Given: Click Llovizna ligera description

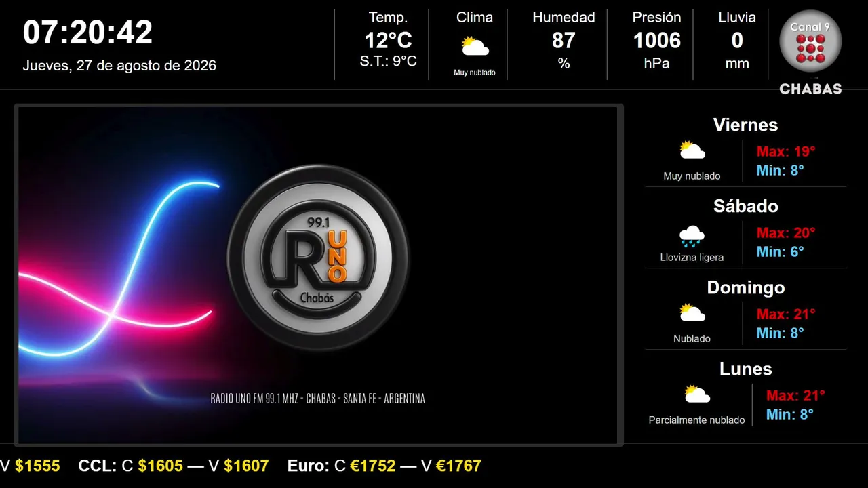Looking at the screenshot, I should 692,258.
